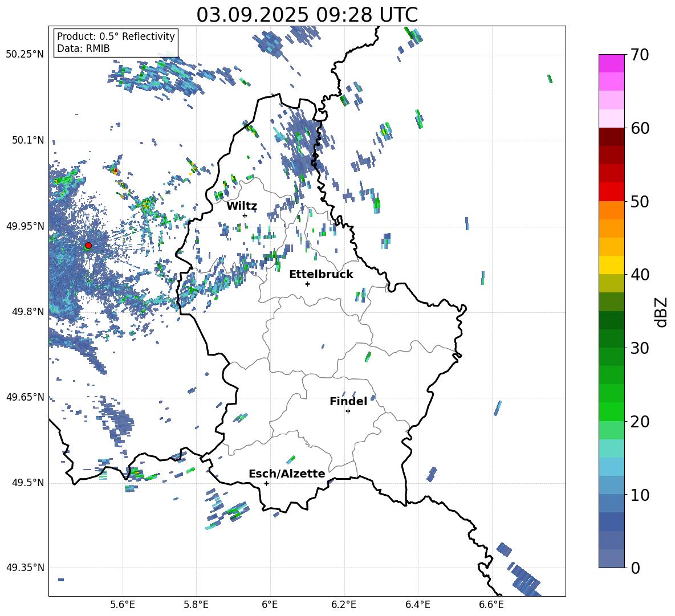Screen dimensions: 675x616
Task: Click the magenta top segment of colorbar
Action: (611, 63)
